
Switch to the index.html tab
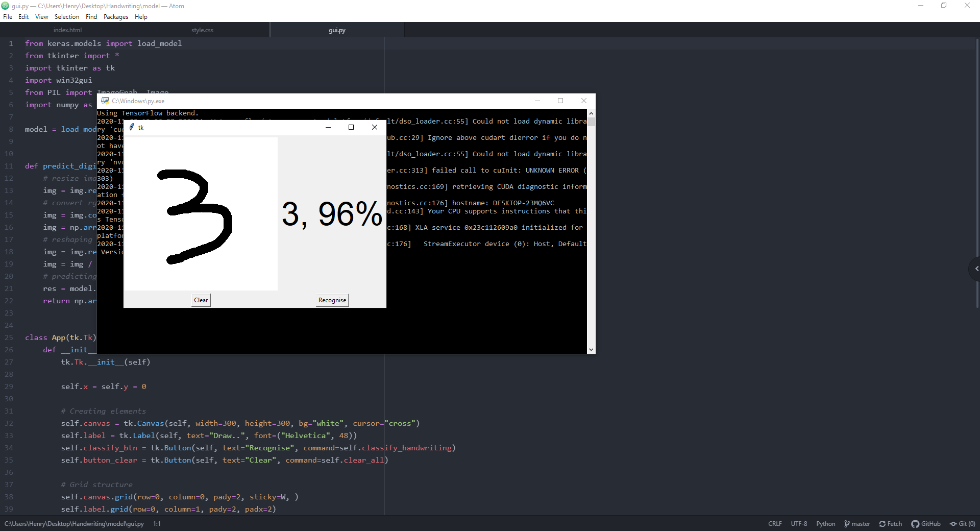pyautogui.click(x=67, y=30)
